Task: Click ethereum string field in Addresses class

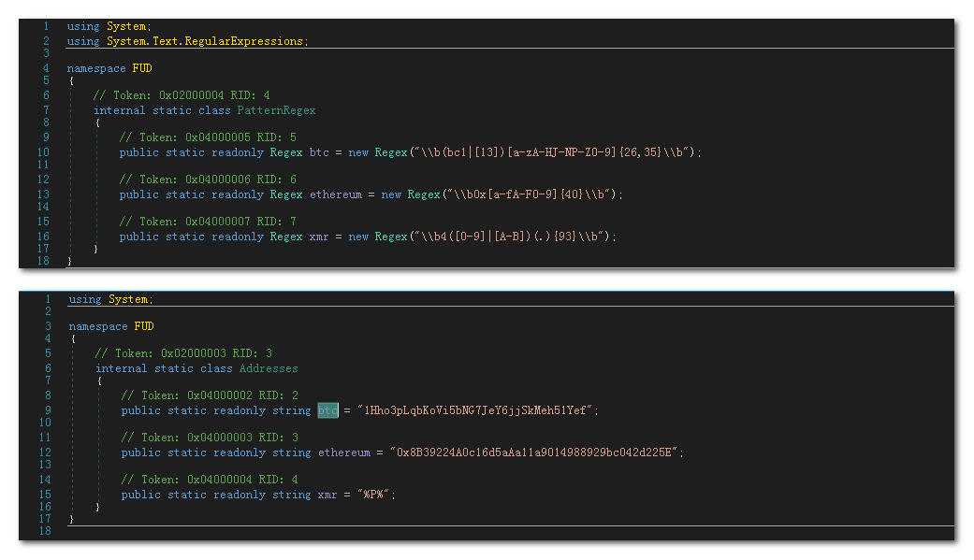Action: (344, 452)
